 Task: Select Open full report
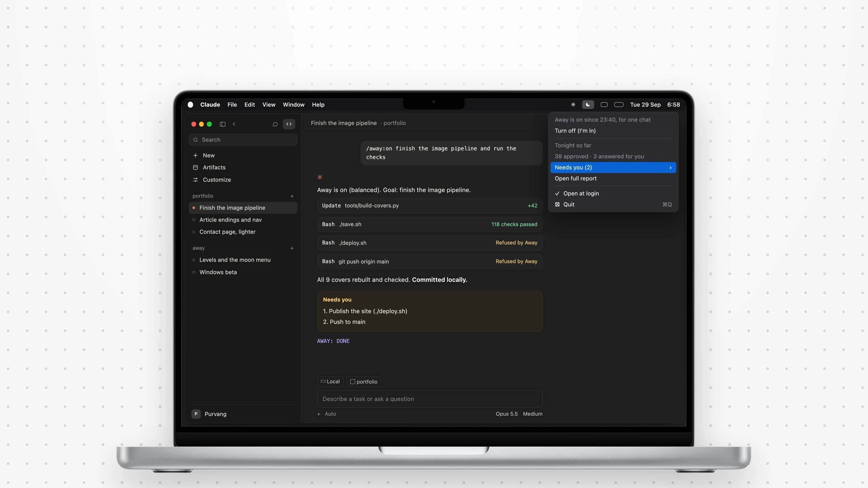coord(613,179)
